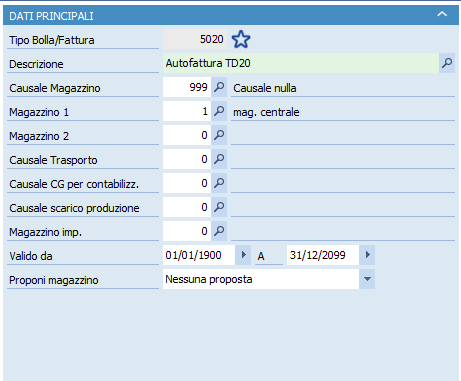461x381 pixels.
Task: Click the DATI PRINCIPALI header title
Action: click(51, 16)
